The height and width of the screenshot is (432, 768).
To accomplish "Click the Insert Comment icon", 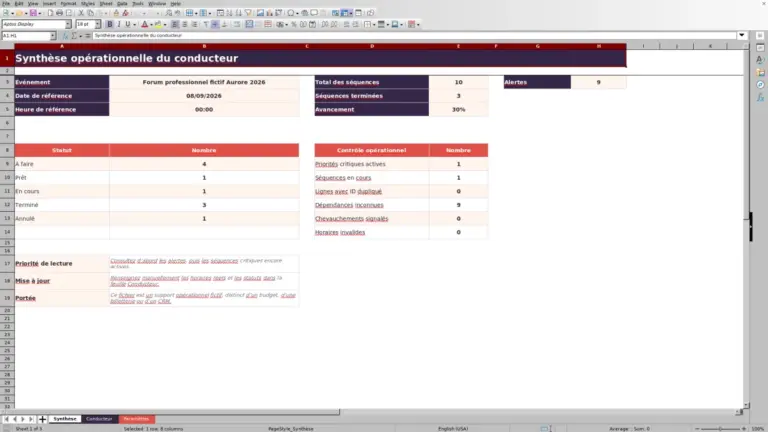I will [314, 13].
